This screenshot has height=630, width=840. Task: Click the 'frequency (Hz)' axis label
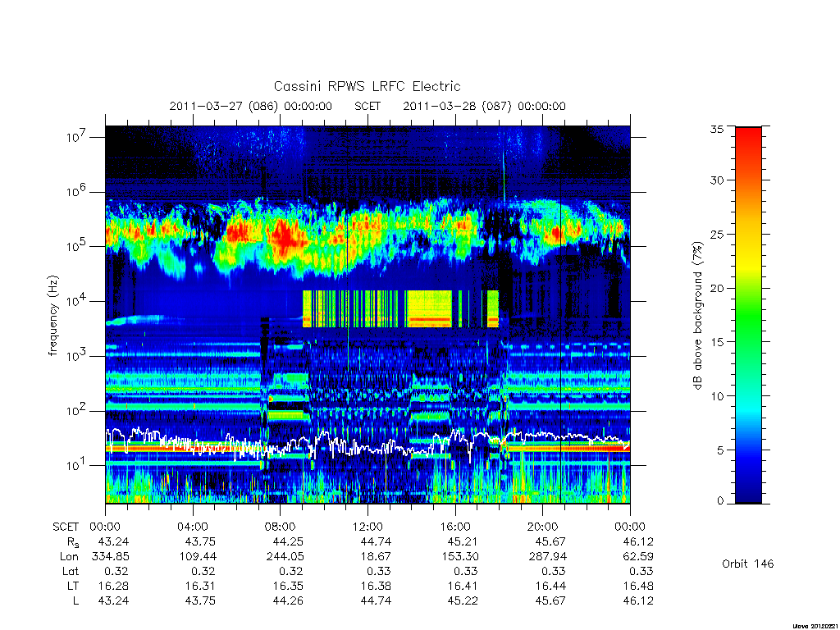tap(52, 316)
